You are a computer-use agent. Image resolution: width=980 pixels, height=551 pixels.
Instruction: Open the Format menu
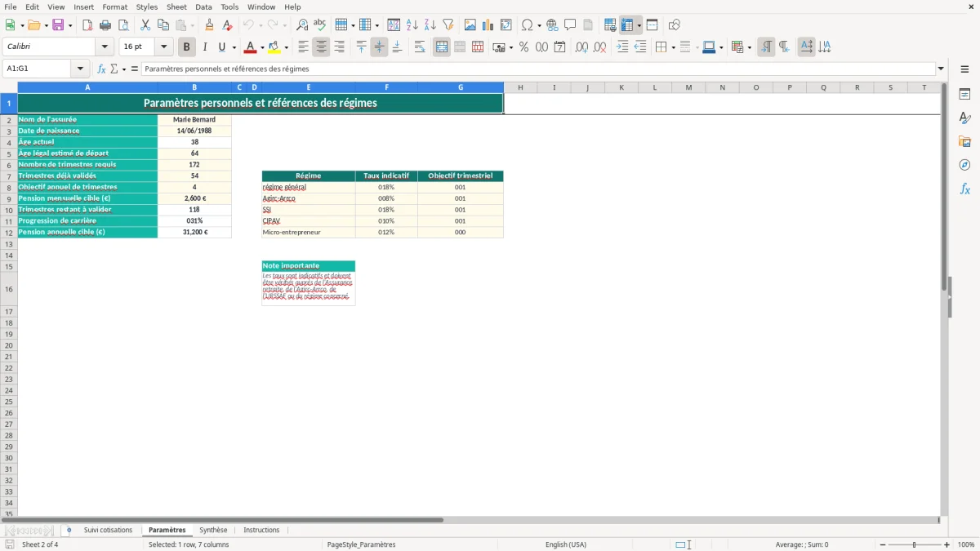pyautogui.click(x=114, y=7)
